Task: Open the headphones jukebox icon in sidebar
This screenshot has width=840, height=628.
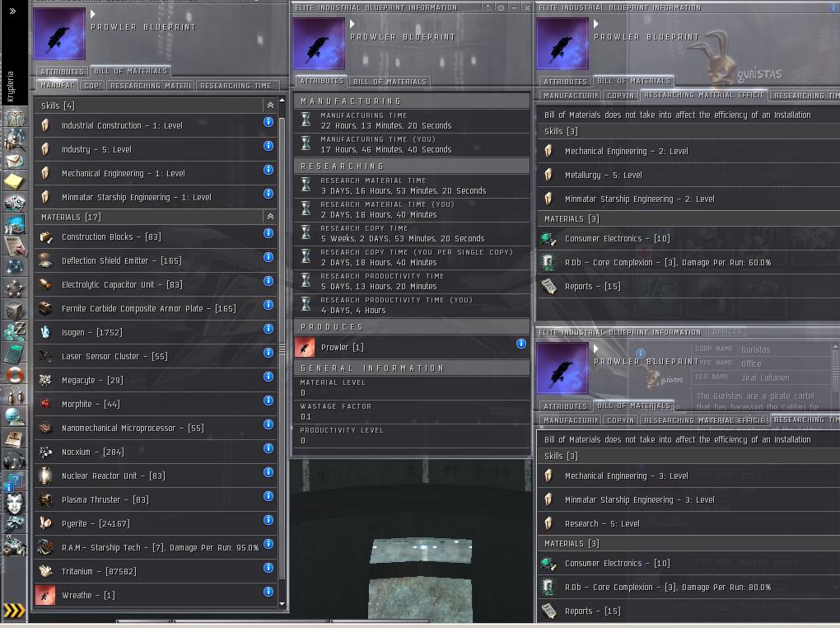Action: pos(15,460)
